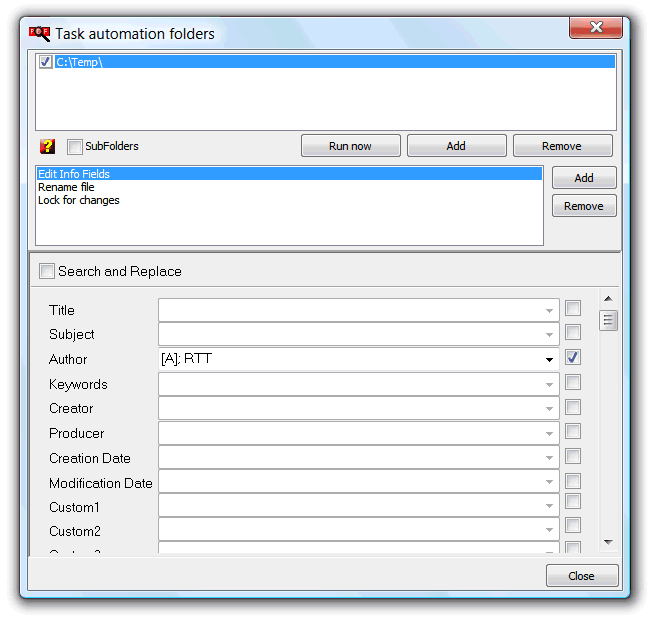This screenshot has width=654, height=618.
Task: Tick the Modification Date field checkbox
Action: 573,481
